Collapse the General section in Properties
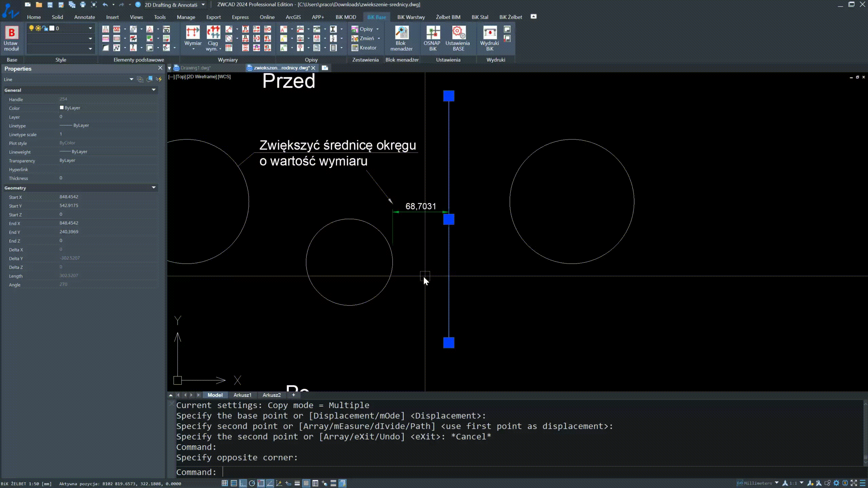Image resolution: width=868 pixels, height=488 pixels. click(x=154, y=90)
